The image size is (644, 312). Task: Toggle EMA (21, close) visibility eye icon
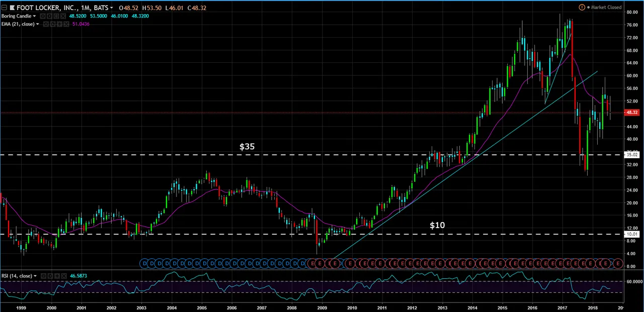[x=46, y=24]
